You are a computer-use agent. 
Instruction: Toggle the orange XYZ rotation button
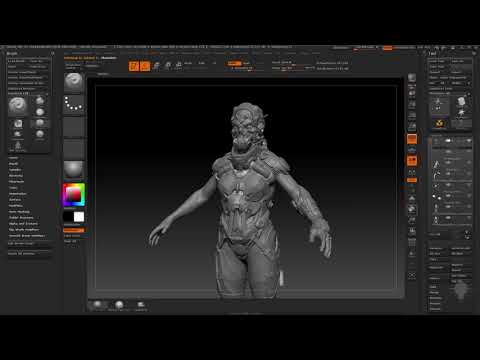click(412, 180)
